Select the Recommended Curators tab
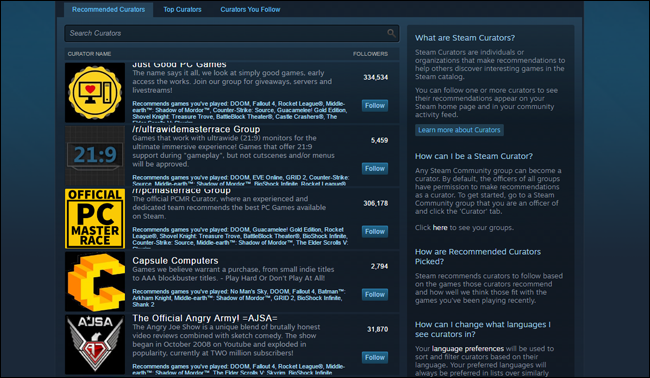The image size is (650, 378). [109, 10]
